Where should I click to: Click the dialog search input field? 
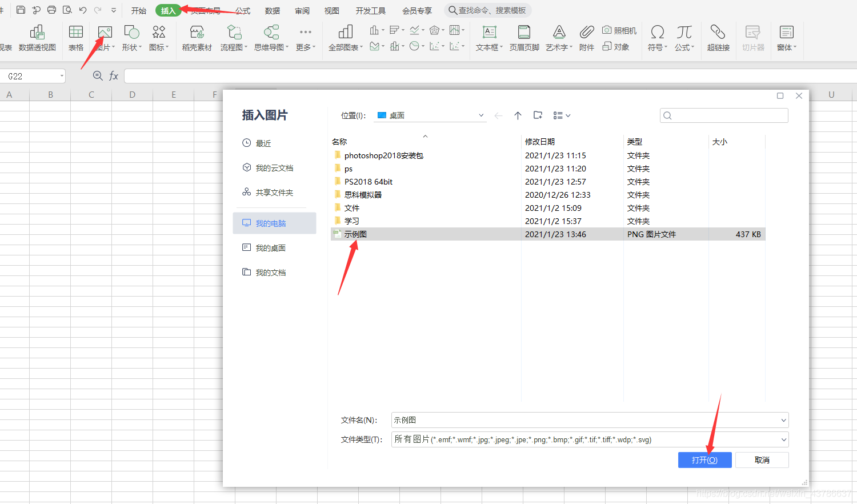[x=724, y=115]
